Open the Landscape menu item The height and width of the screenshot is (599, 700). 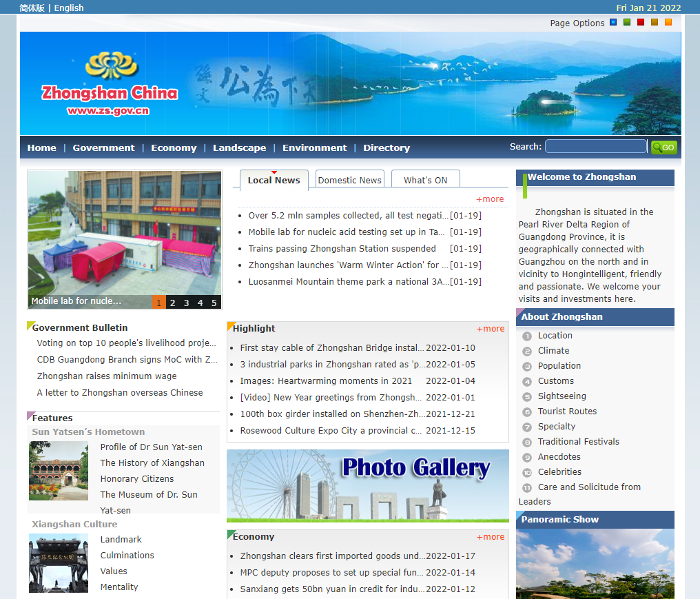point(239,148)
